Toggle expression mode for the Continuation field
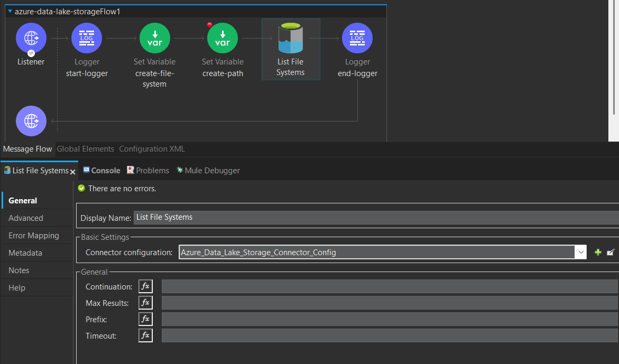 pyautogui.click(x=145, y=286)
